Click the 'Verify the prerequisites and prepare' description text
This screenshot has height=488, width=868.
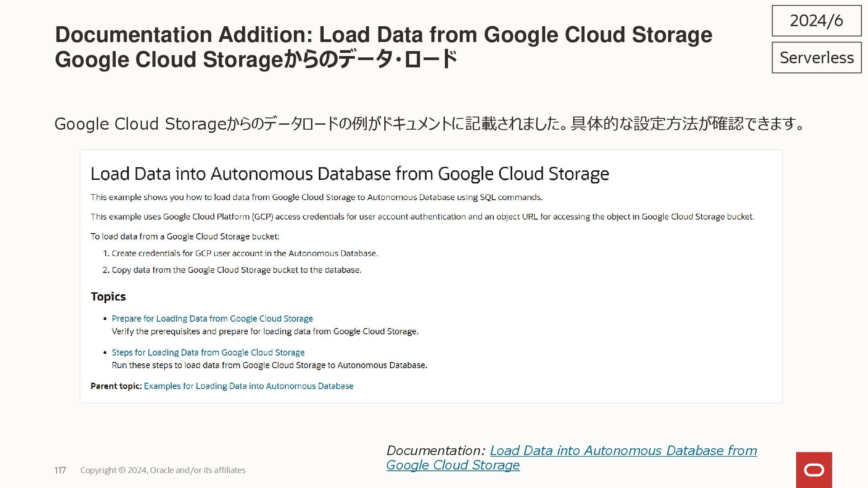(265, 332)
